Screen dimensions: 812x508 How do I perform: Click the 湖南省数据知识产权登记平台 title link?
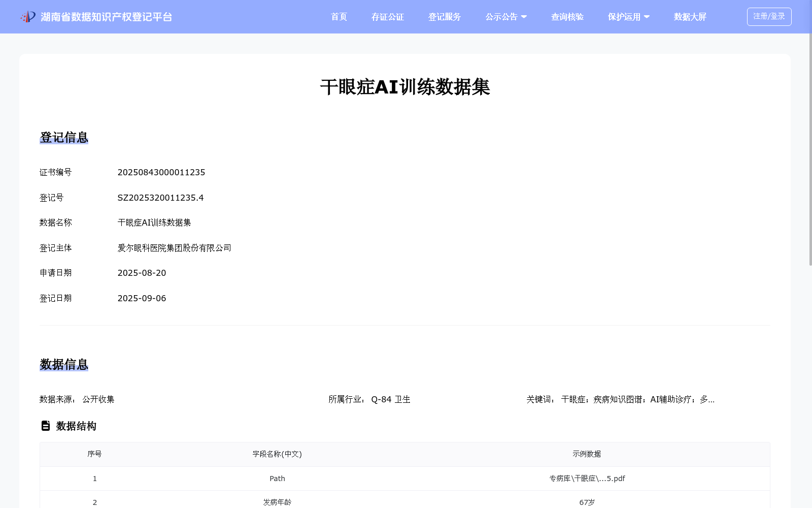(x=107, y=17)
